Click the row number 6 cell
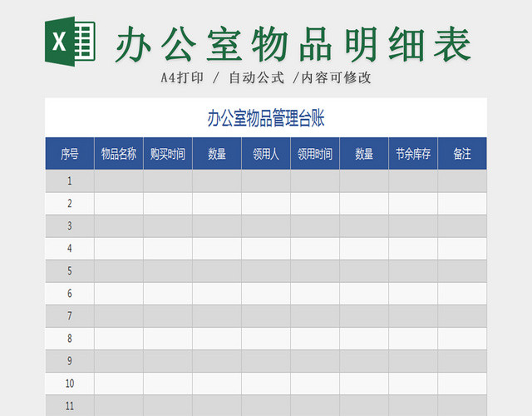 coord(70,294)
